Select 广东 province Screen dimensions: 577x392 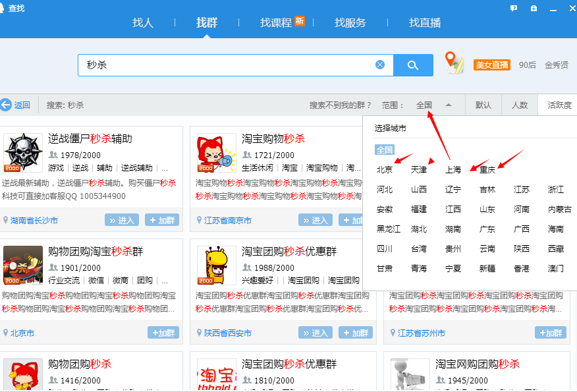(487, 229)
